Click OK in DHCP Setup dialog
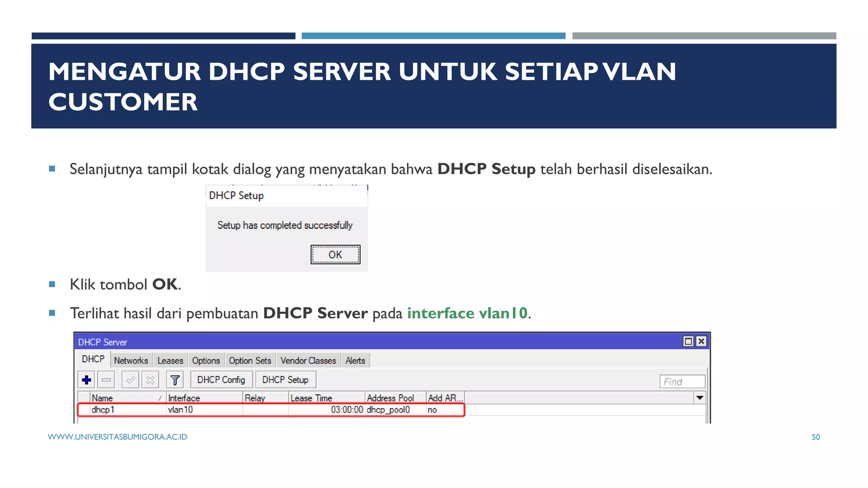This screenshot has width=868, height=488. pyautogui.click(x=335, y=255)
